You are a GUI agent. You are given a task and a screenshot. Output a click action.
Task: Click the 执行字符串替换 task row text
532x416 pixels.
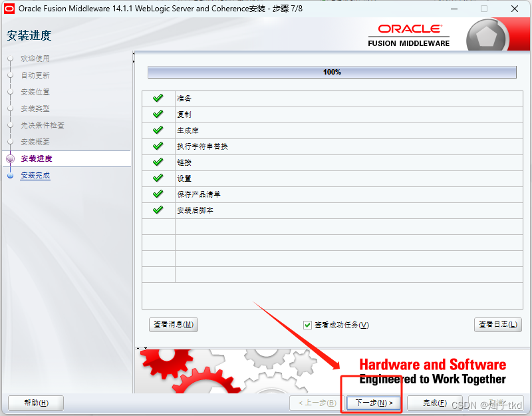pos(203,146)
